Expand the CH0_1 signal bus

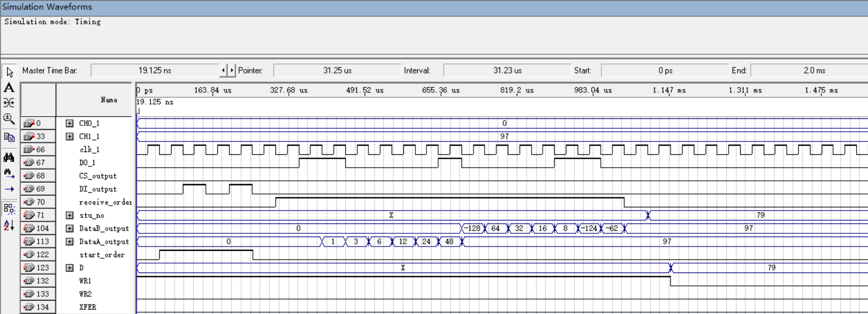(70, 123)
